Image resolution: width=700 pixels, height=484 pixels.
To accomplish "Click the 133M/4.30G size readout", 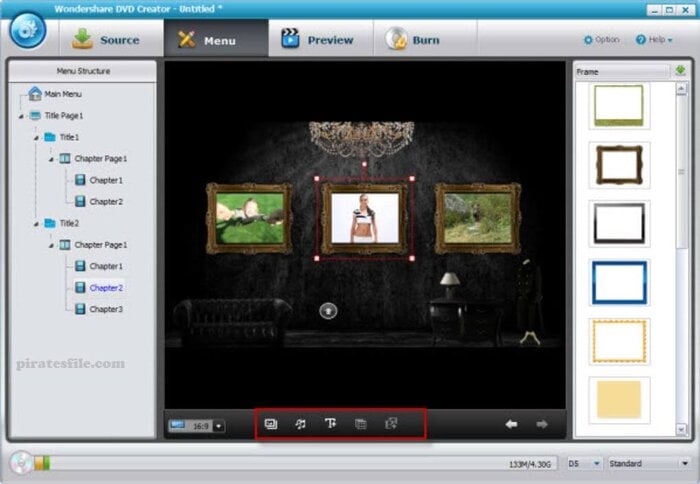I will pos(530,464).
